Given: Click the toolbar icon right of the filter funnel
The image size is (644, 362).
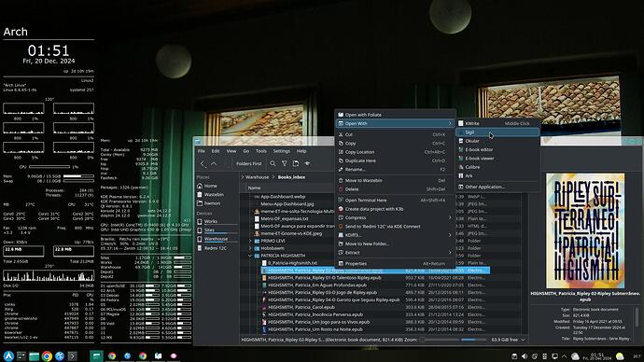Looking at the screenshot, I should [x=296, y=163].
